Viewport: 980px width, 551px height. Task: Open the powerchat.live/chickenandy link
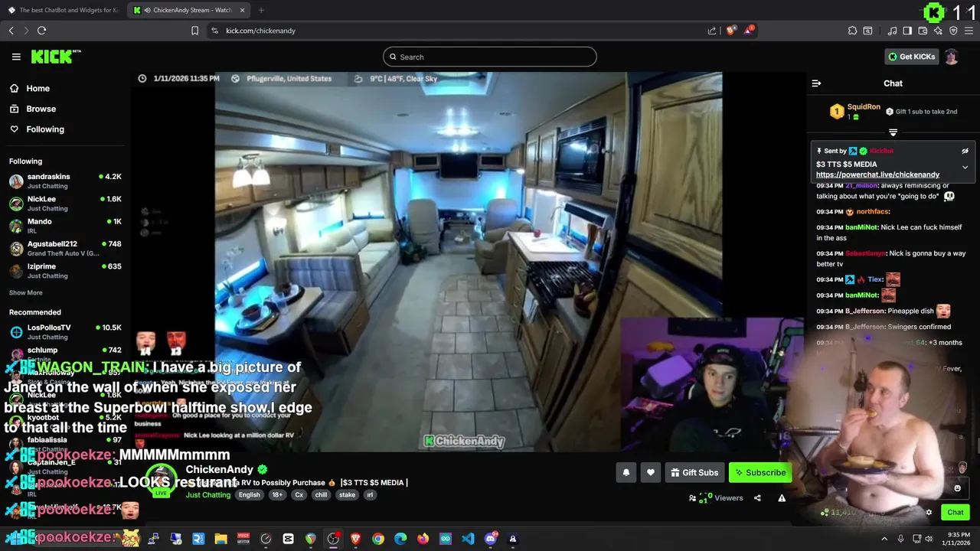tap(877, 174)
